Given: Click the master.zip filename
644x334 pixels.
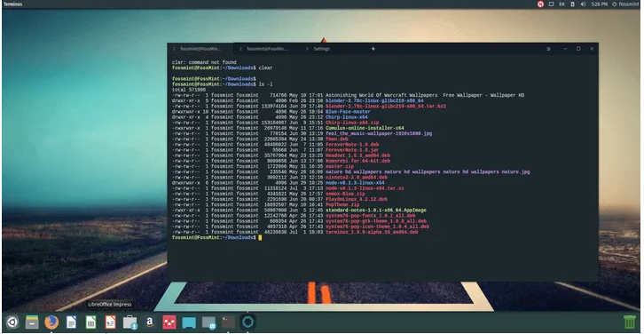Looking at the screenshot, I should pos(340,166).
